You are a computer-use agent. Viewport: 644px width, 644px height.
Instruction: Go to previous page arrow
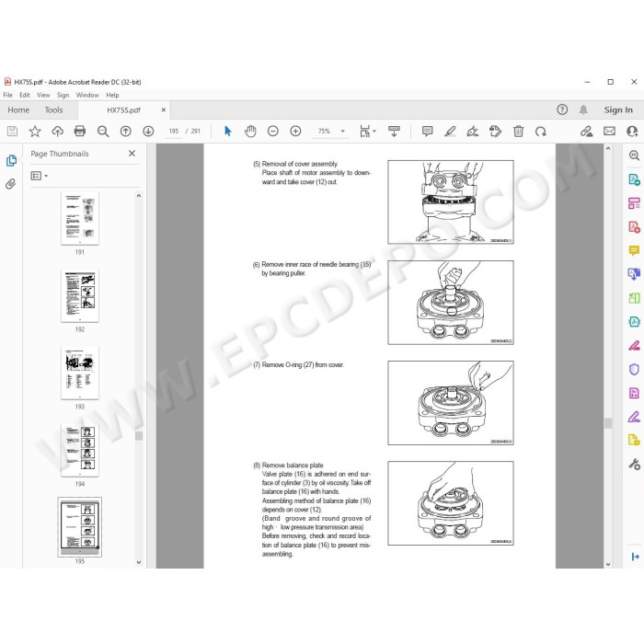pyautogui.click(x=126, y=131)
